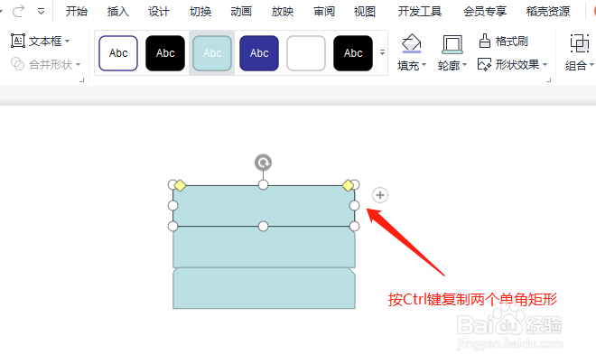Apply the light teal Abc style
Screen dimensions: 596x364
point(212,53)
